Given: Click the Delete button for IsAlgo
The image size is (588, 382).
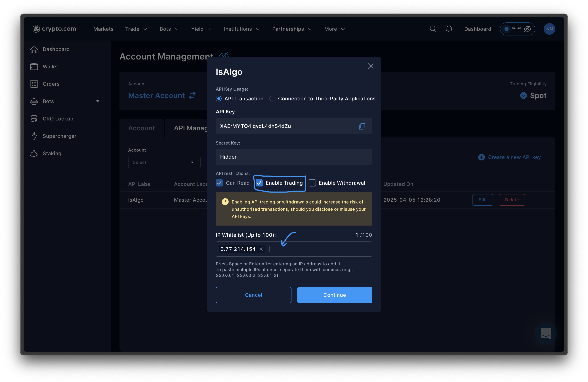Looking at the screenshot, I should pos(512,200).
